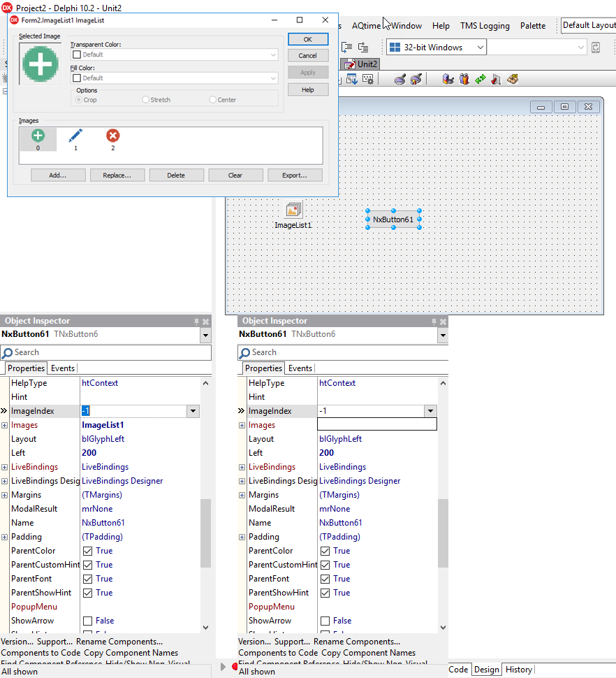Switch to Events tab in left Object Inspector

coord(63,368)
